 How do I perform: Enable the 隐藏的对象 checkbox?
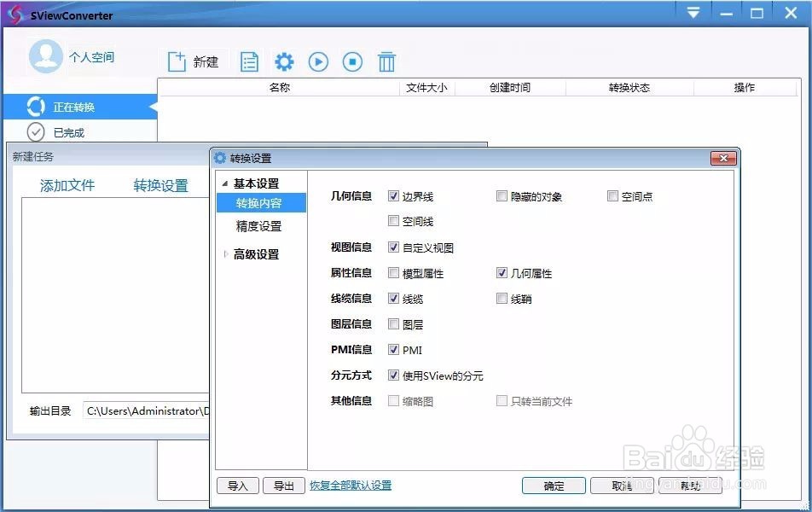coord(502,195)
